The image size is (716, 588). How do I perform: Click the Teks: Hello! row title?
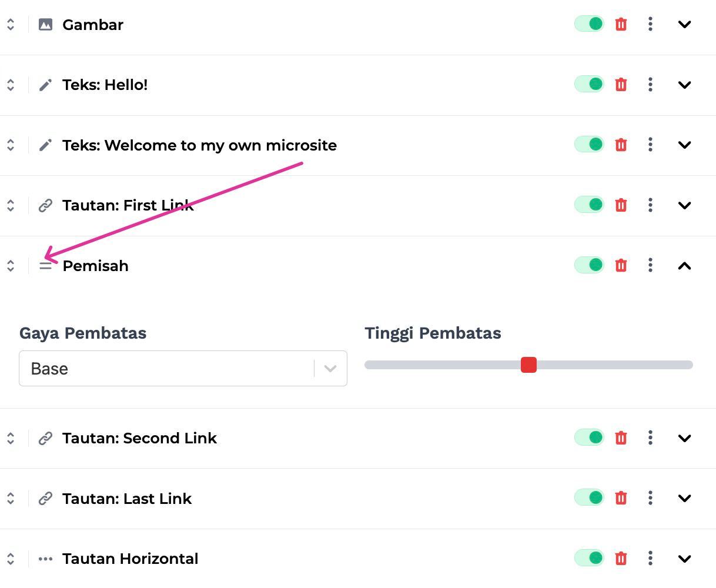click(105, 85)
